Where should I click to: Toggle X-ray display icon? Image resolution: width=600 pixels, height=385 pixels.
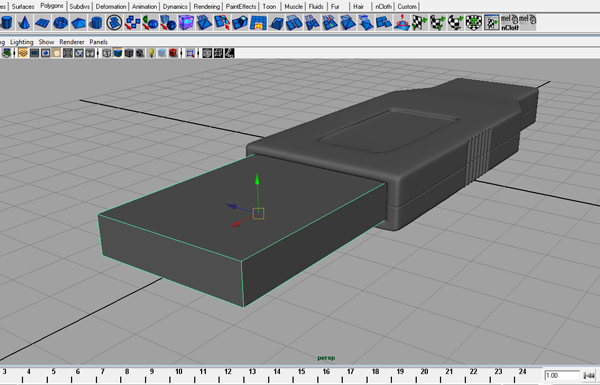(207, 53)
